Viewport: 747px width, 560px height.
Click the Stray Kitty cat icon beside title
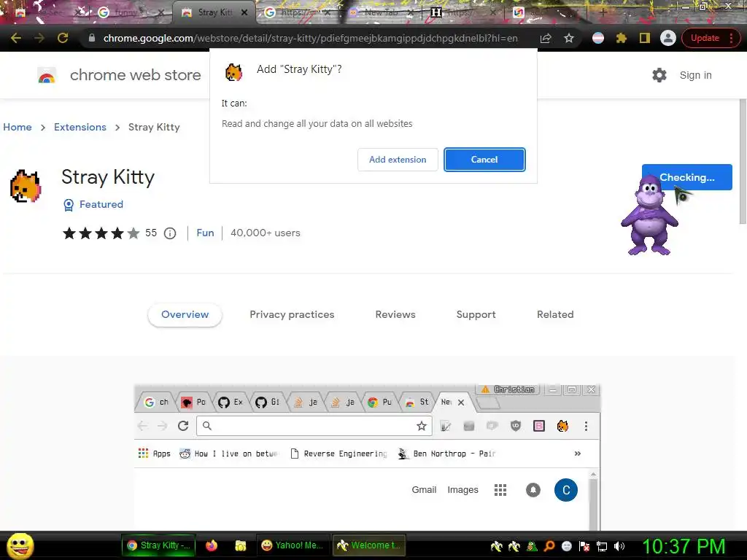[26, 186]
